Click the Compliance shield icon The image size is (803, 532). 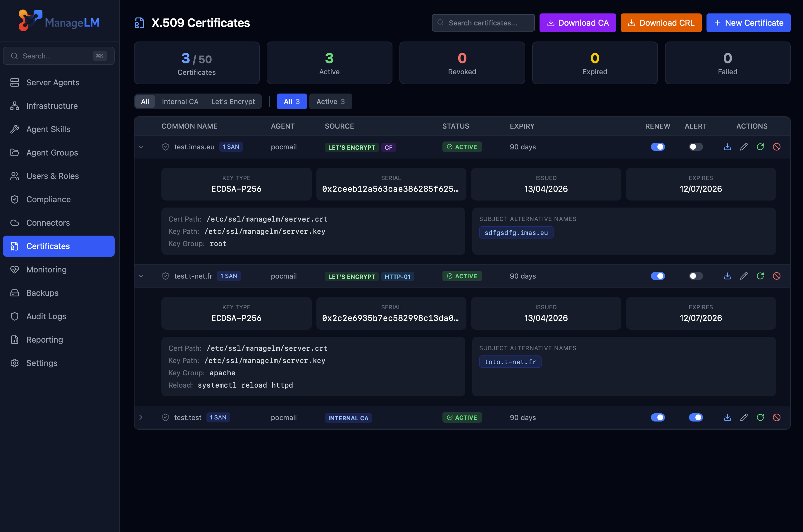click(x=15, y=199)
